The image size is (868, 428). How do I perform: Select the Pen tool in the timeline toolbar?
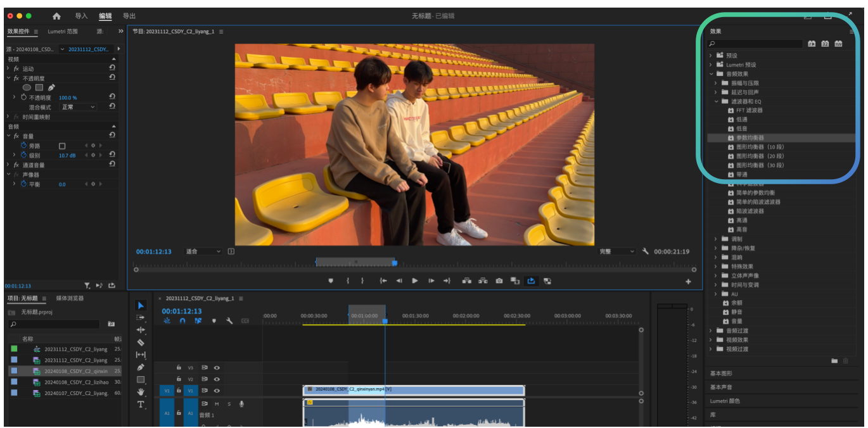point(141,367)
